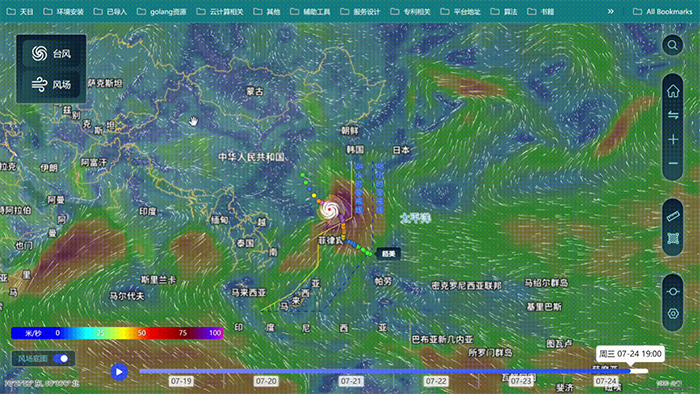The image size is (700, 394).
Task: Zoom in with the plus icon
Action: tap(673, 140)
